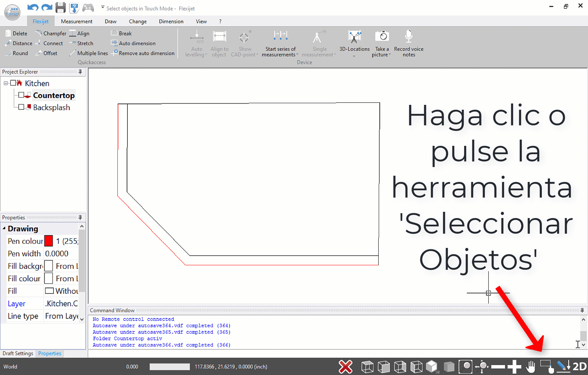Image resolution: width=588 pixels, height=375 pixels.
Task: Collapse the Drawing properties section
Action: pos(4,228)
